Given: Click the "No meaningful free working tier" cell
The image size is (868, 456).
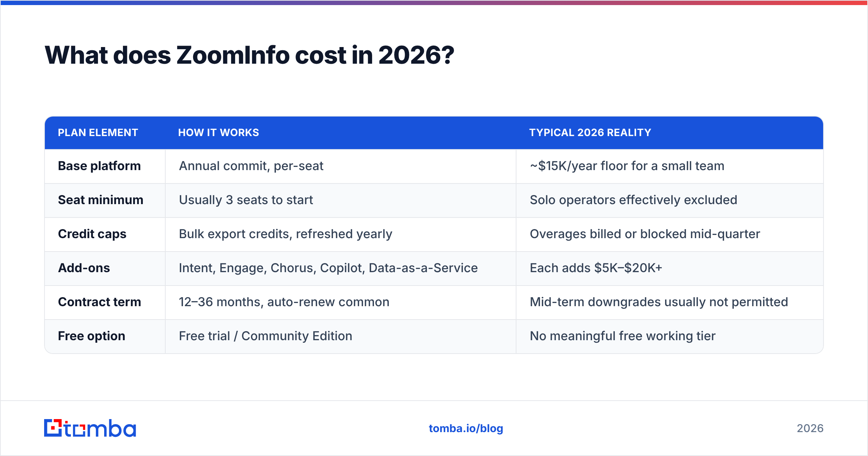Looking at the screenshot, I should pos(669,337).
